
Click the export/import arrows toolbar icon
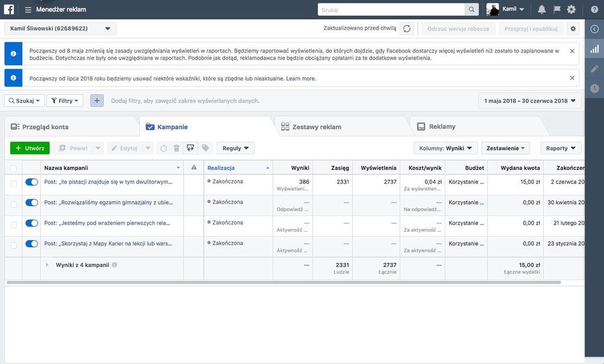pos(191,148)
